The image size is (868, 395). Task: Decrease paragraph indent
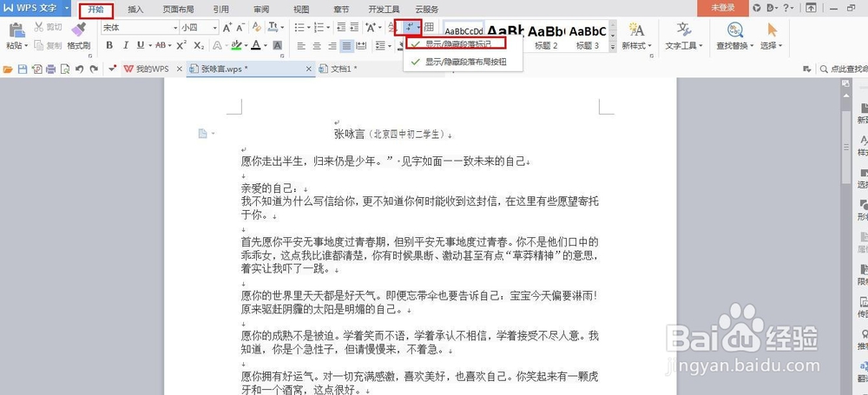[341, 27]
